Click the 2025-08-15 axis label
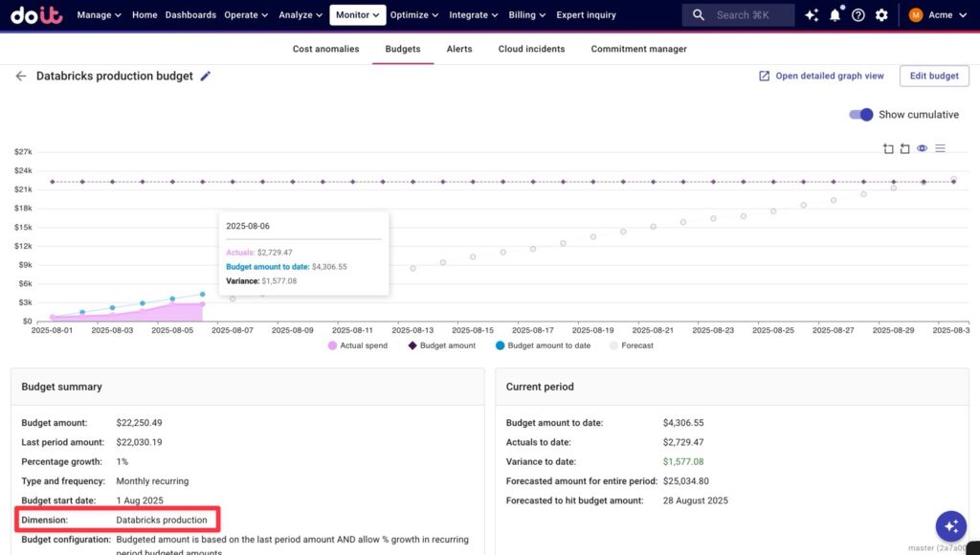Viewport: 980px width, 555px height. [473, 330]
